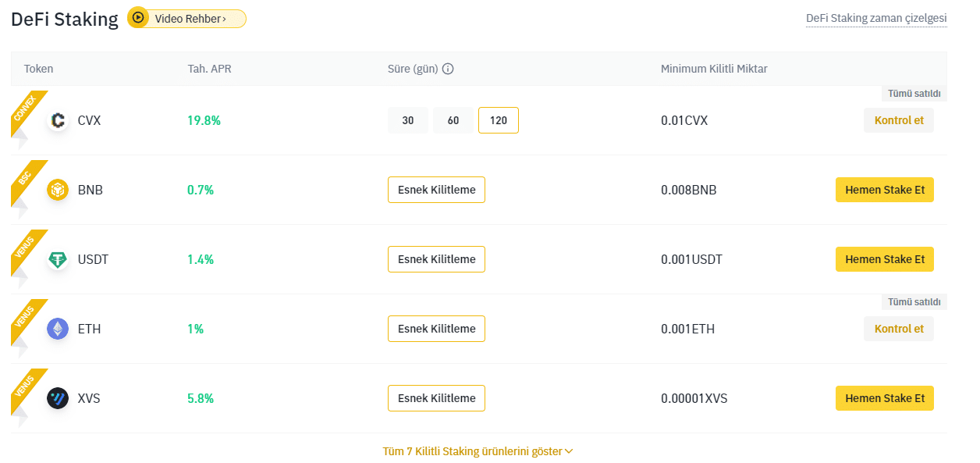This screenshot has width=980, height=463.
Task: Click the 0.01CVX minimum amount
Action: coord(684,120)
